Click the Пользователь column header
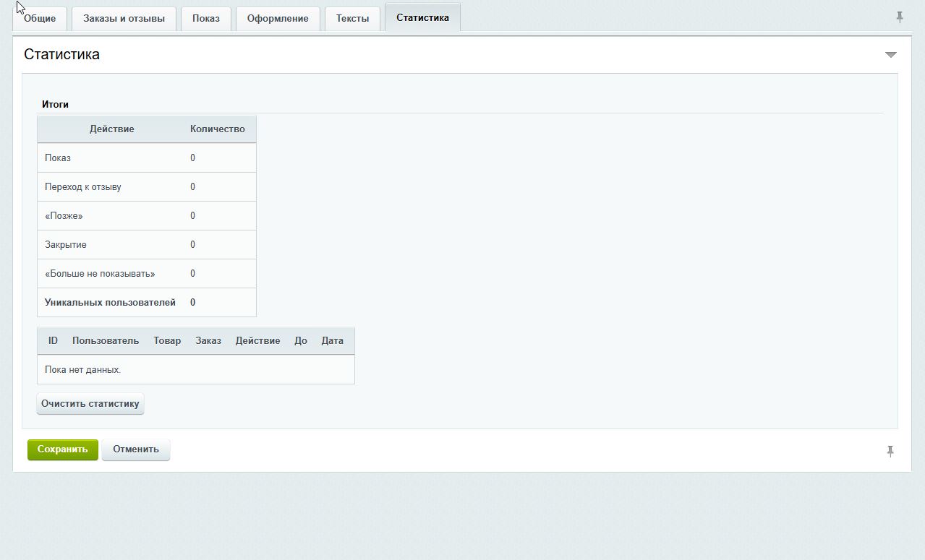Screen dimensions: 925x560 (106, 340)
